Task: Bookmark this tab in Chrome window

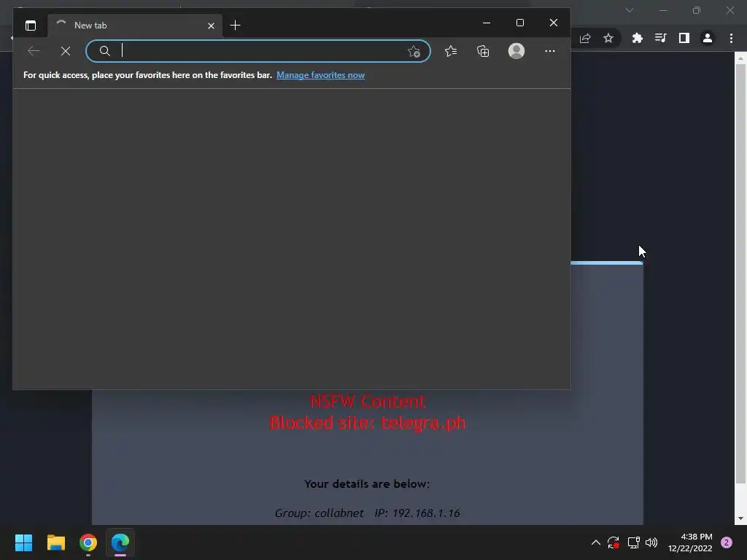Action: pyautogui.click(x=608, y=38)
